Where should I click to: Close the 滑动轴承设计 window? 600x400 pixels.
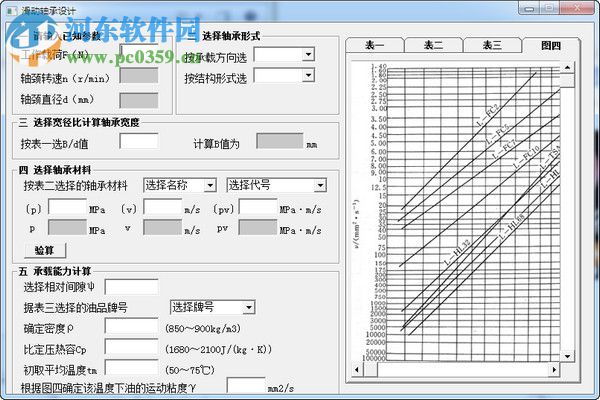(x=577, y=8)
